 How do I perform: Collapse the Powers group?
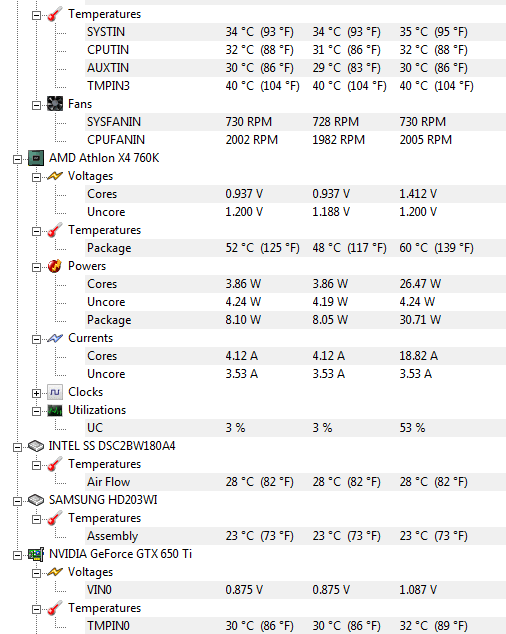click(x=36, y=267)
